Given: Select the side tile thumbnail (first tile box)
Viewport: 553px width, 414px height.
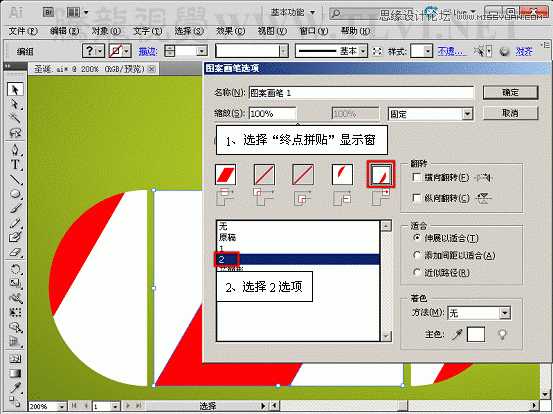Looking at the screenshot, I should coord(225,174).
